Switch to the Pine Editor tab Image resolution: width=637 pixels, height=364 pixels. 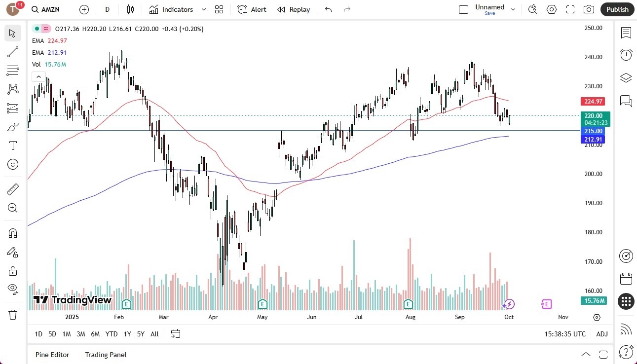pos(52,355)
